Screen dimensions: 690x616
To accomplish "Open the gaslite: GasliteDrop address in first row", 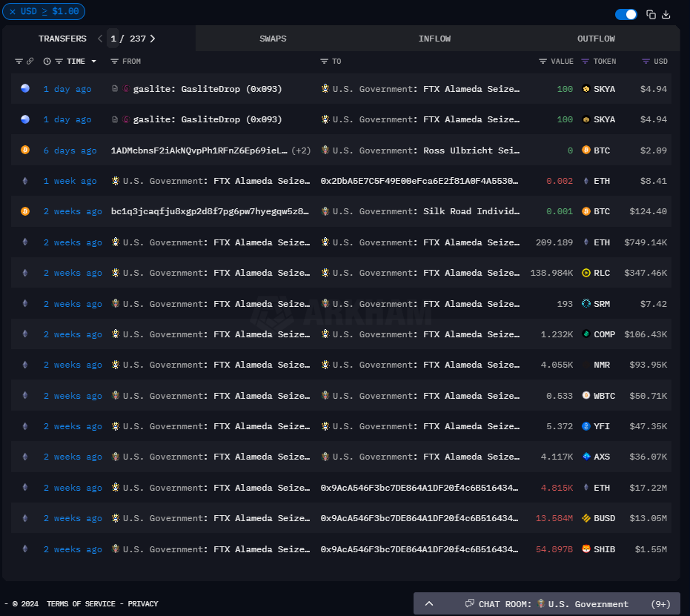I will pyautogui.click(x=207, y=89).
